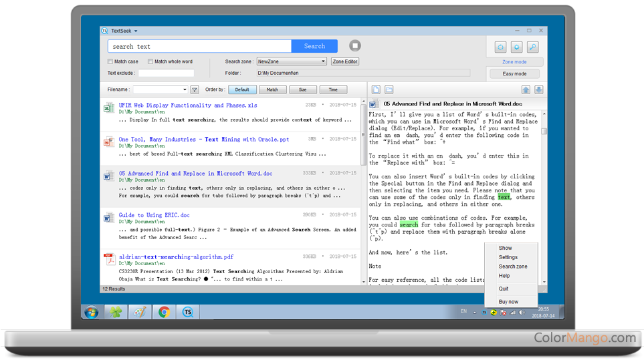Click the magnifier icon in top-right toolbar
644x360 pixels.
532,47
